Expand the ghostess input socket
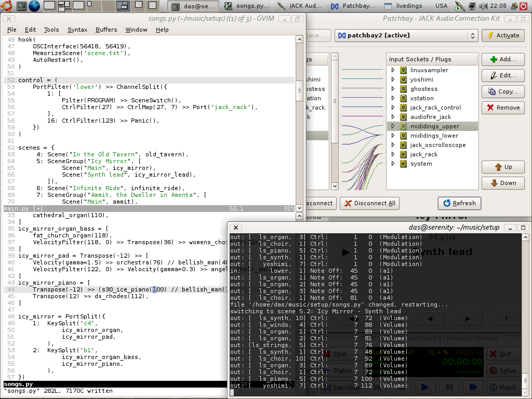Screen dimensions: 532x399 [x=393, y=89]
